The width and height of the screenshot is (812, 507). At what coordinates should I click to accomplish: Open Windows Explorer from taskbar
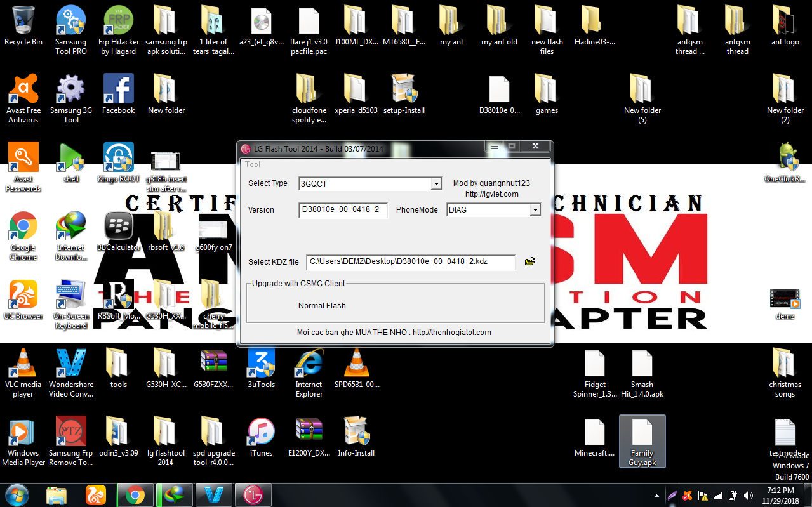57,494
